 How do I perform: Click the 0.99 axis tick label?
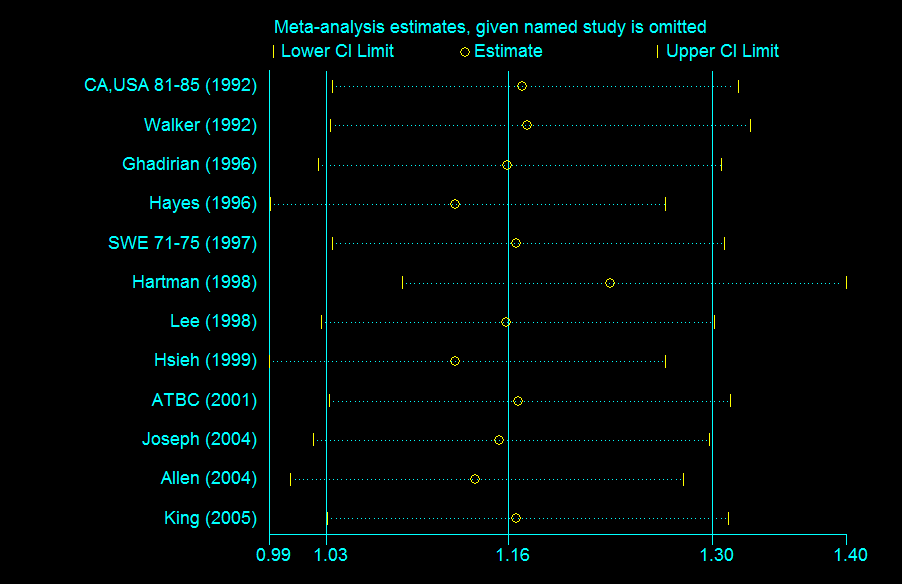(x=273, y=555)
